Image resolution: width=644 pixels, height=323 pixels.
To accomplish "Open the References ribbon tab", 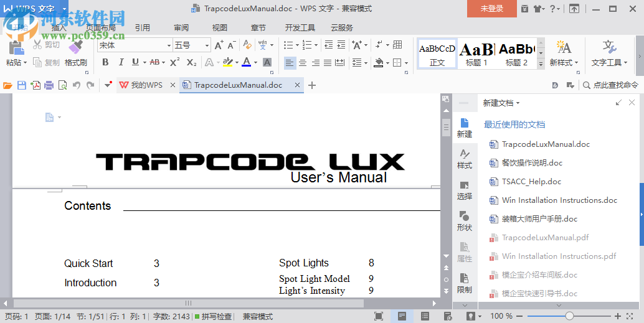I will pyautogui.click(x=143, y=28).
